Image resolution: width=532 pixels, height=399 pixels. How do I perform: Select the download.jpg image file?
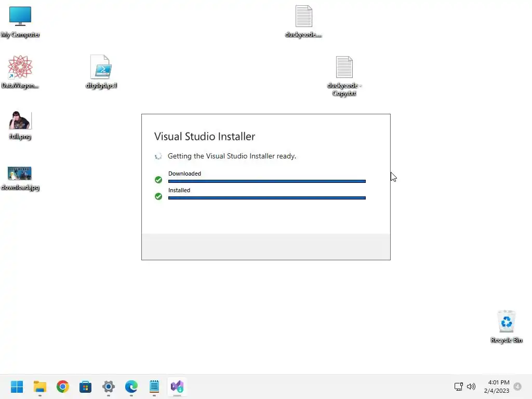20,179
